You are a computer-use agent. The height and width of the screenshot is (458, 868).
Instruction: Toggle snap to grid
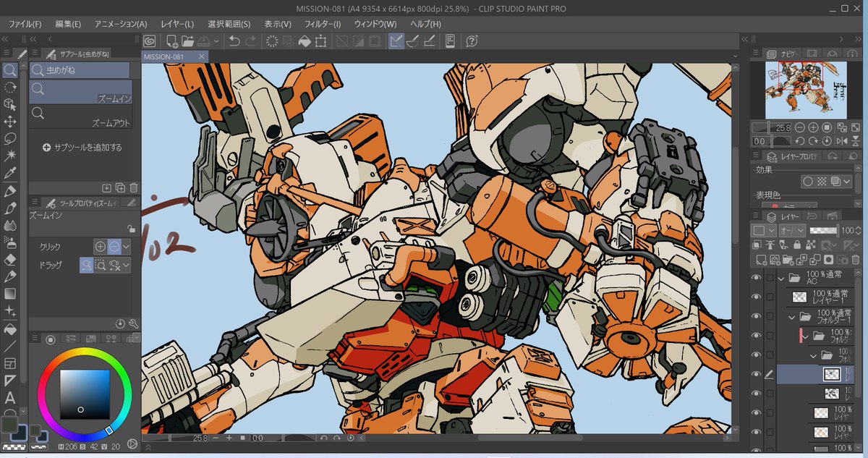pos(430,41)
